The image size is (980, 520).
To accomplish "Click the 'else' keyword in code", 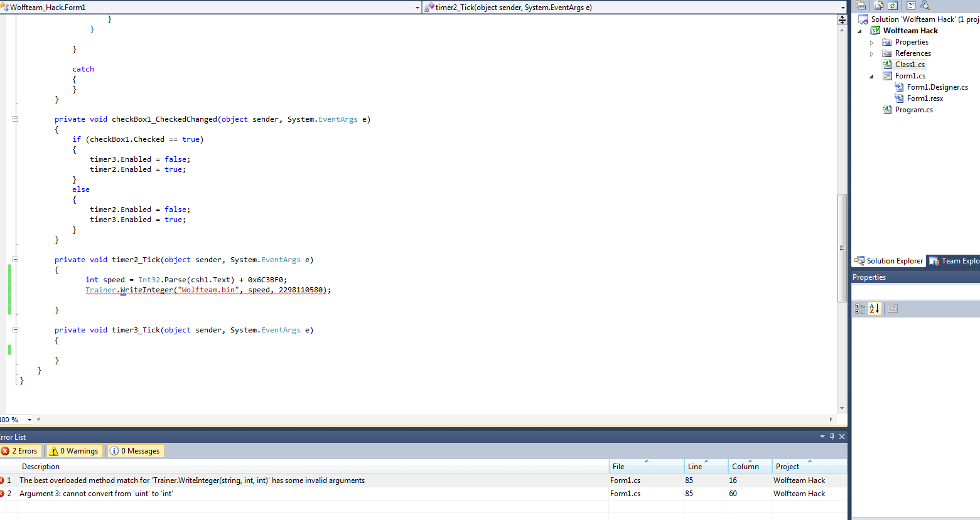I will [81, 189].
